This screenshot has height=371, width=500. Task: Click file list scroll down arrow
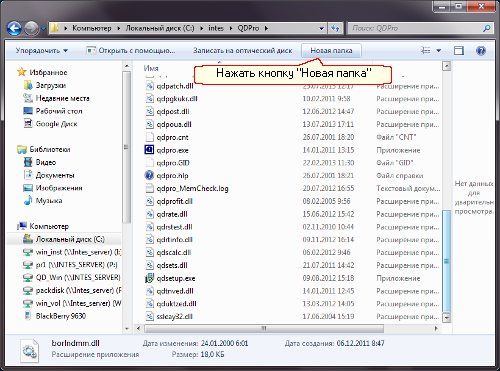click(447, 317)
